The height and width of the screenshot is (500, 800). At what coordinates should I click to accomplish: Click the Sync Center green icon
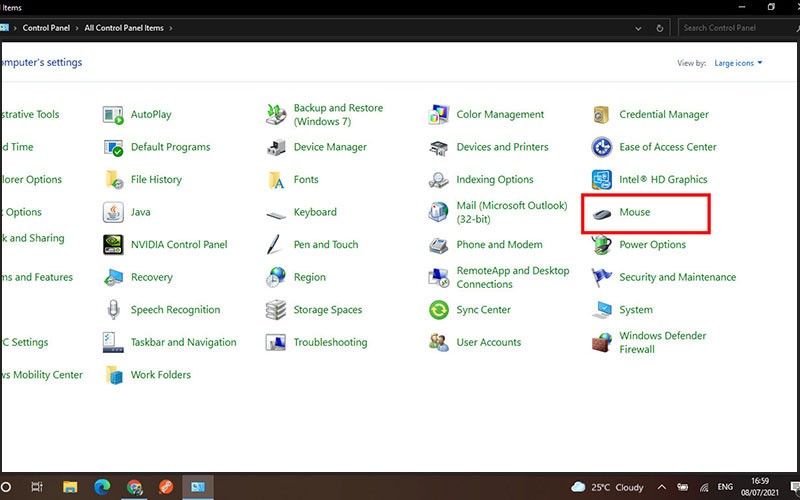(x=439, y=310)
